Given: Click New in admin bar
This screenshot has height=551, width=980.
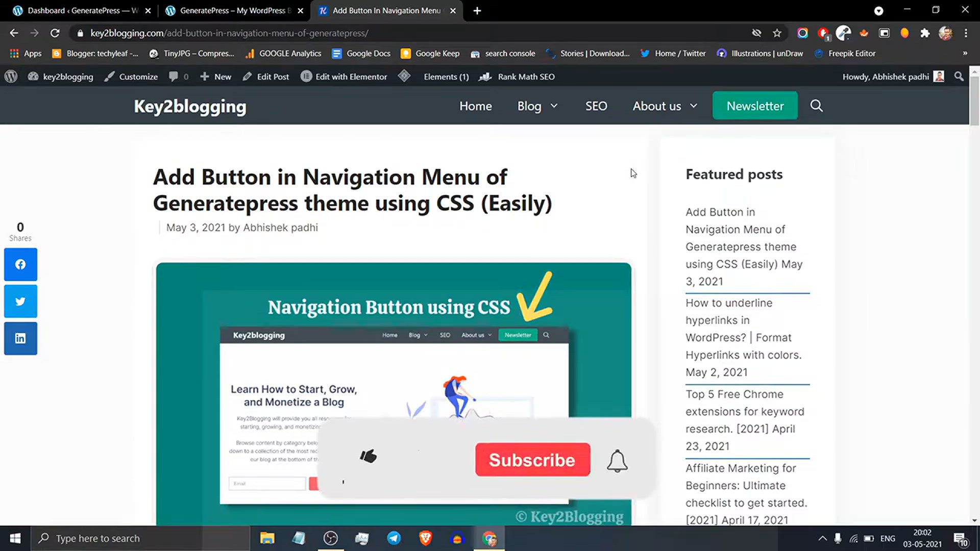Looking at the screenshot, I should (215, 77).
